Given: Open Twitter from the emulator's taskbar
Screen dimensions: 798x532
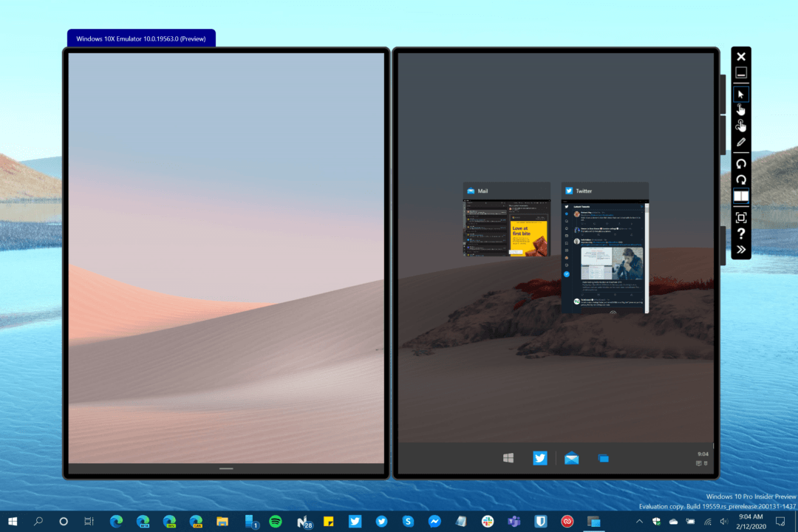Looking at the screenshot, I should tap(540, 458).
